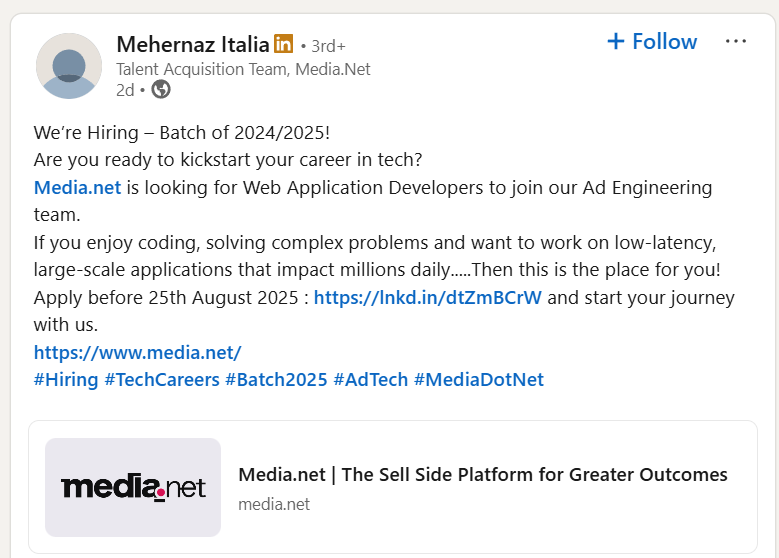Select the #Batch2025 hashtag
The width and height of the screenshot is (779, 558).
tap(276, 380)
